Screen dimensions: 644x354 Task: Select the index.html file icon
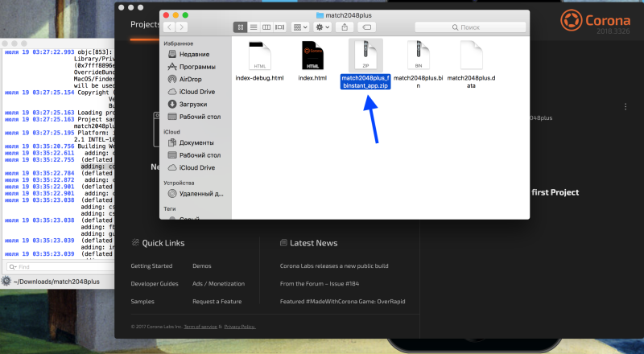tap(312, 55)
